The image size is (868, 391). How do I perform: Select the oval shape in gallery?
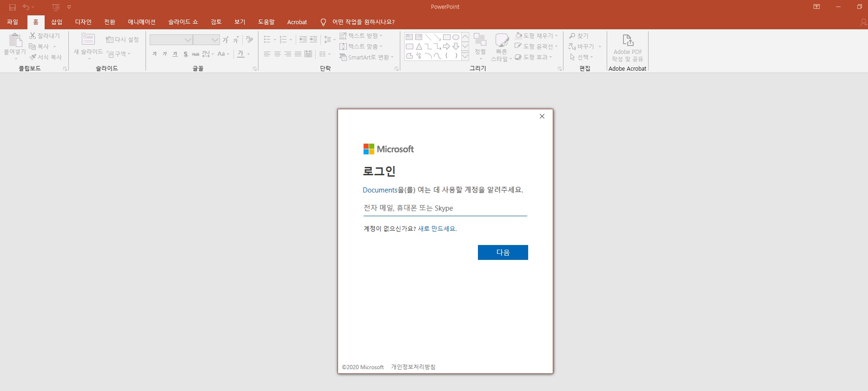[x=456, y=37]
